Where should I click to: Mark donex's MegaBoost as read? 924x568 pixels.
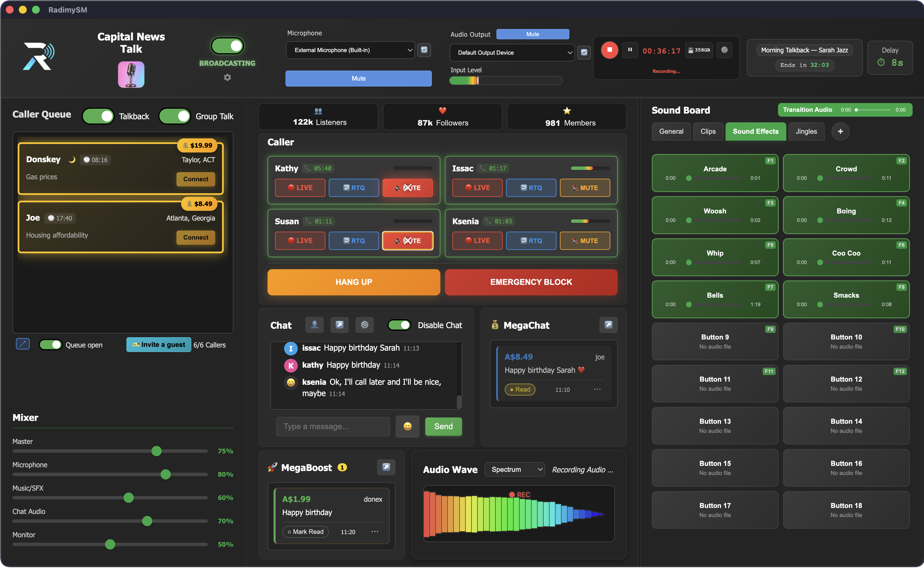click(305, 532)
